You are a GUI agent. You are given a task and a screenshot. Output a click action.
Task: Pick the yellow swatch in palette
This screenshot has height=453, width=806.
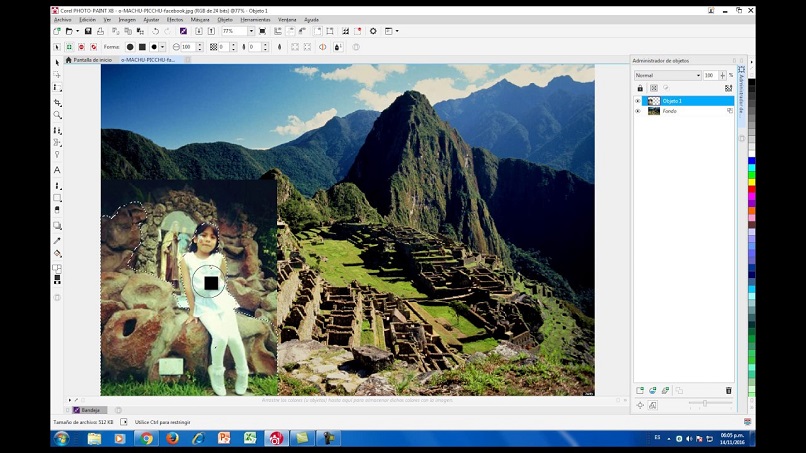(752, 182)
